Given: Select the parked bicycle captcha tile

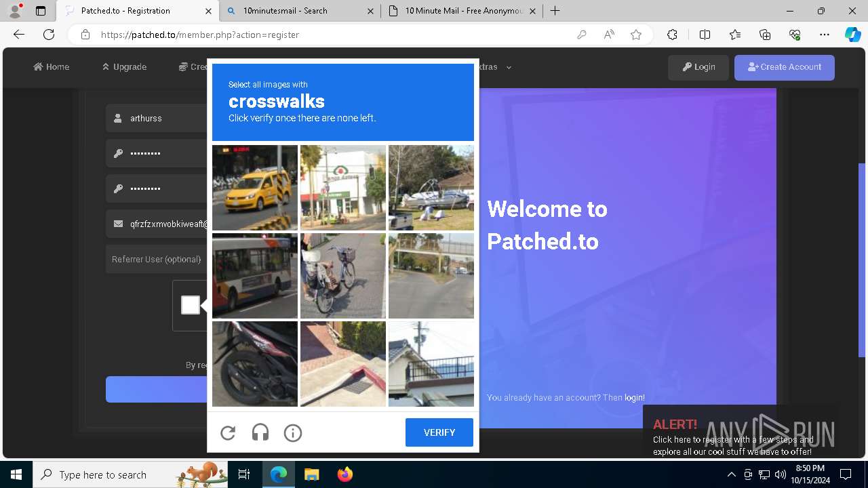Looking at the screenshot, I should click(x=343, y=276).
